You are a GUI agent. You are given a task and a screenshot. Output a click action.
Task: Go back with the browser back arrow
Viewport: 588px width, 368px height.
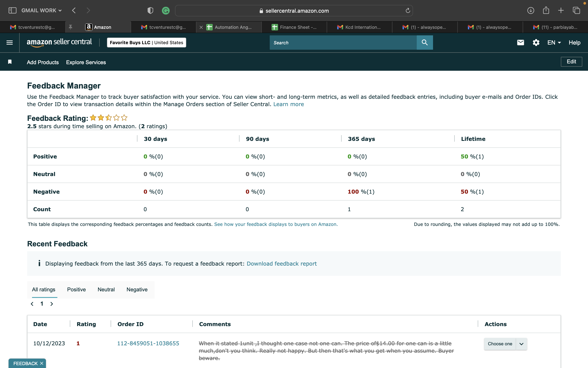coord(74,10)
